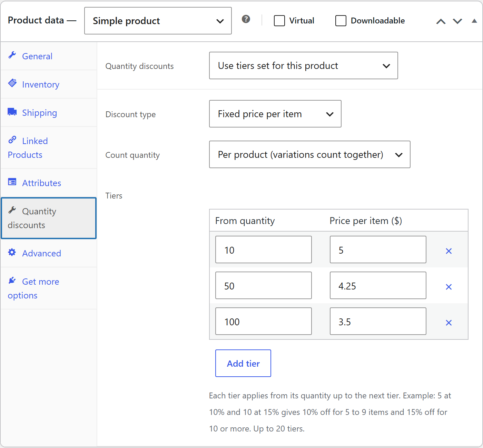Click the price field containing 5
The height and width of the screenshot is (448, 483).
378,250
